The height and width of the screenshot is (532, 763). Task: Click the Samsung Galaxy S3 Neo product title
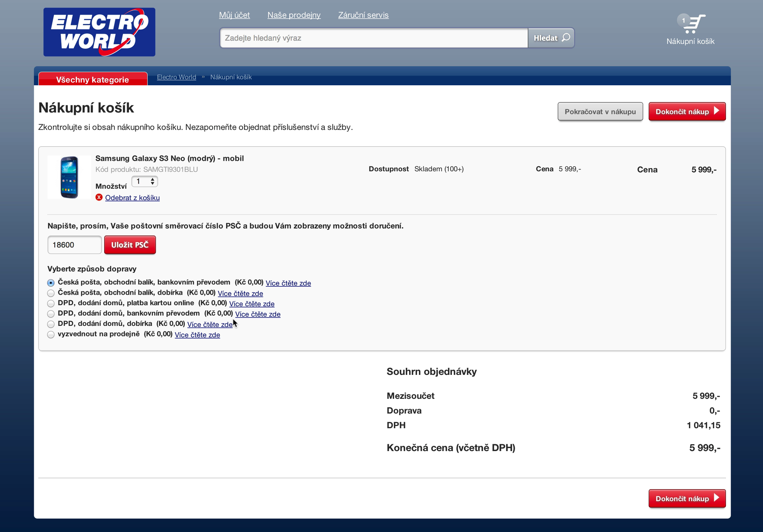(170, 158)
